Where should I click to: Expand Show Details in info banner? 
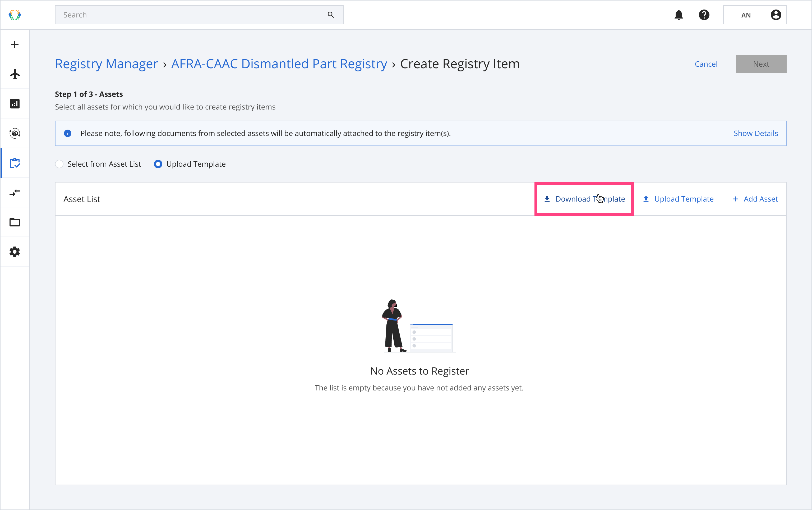(x=755, y=133)
